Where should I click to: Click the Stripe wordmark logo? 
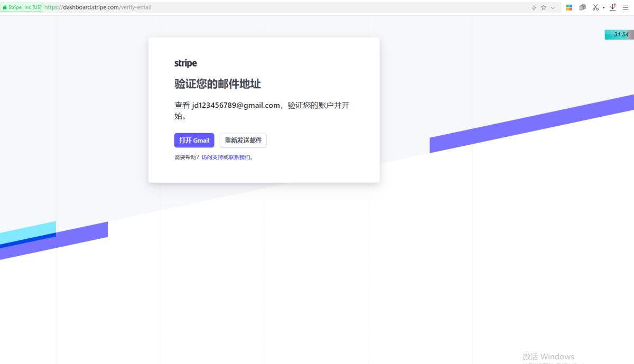(185, 63)
